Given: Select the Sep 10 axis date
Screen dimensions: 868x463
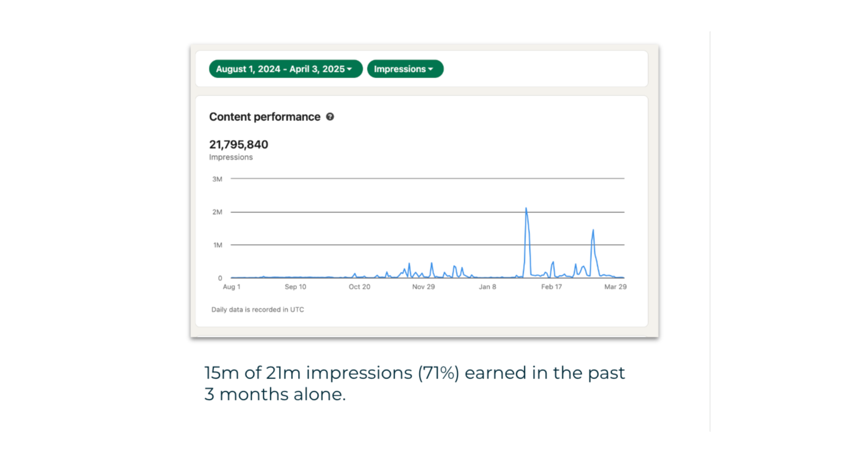Looking at the screenshot, I should coord(295,286).
